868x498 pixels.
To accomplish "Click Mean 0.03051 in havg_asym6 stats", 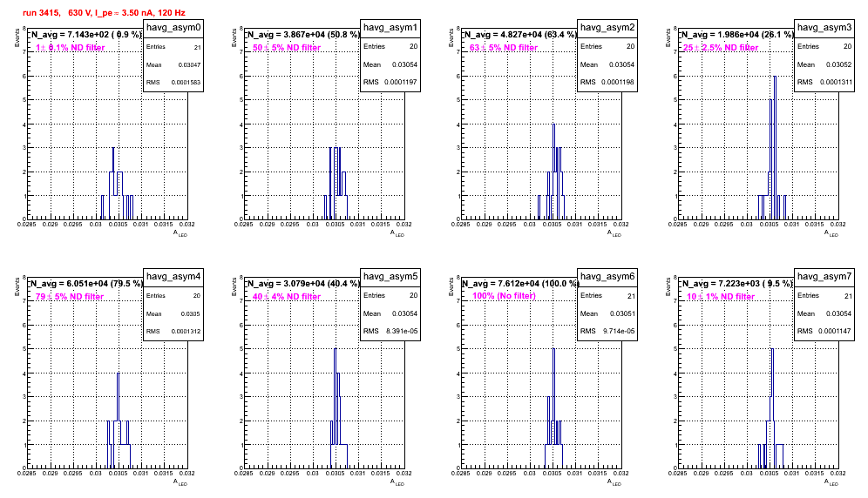I will 607,313.
